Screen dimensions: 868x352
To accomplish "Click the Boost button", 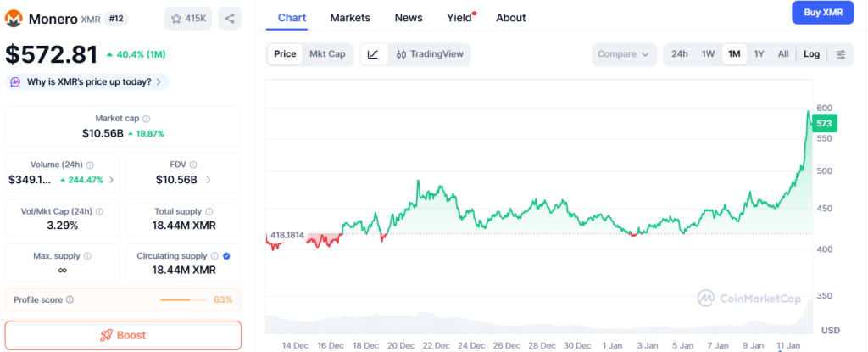I will pyautogui.click(x=123, y=335).
